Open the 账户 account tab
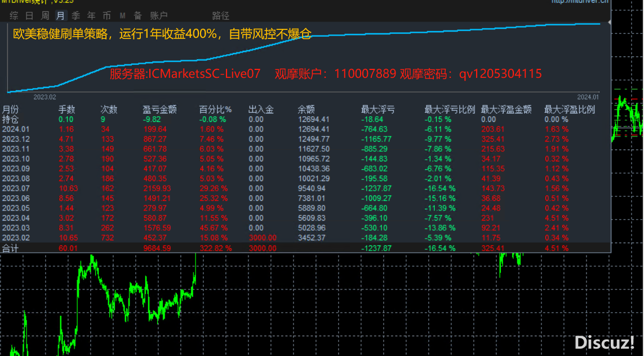The image size is (644, 356). (x=159, y=16)
